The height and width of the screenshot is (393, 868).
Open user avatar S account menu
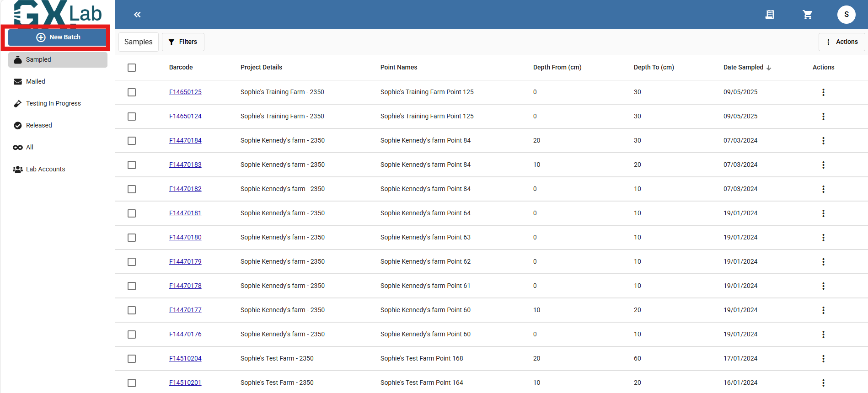coord(846,15)
